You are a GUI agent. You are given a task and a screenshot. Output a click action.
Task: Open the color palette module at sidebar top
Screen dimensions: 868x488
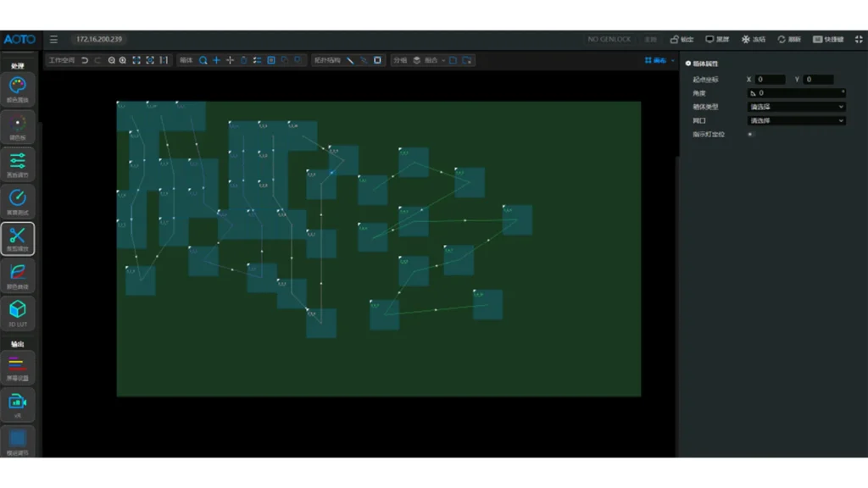(18, 87)
